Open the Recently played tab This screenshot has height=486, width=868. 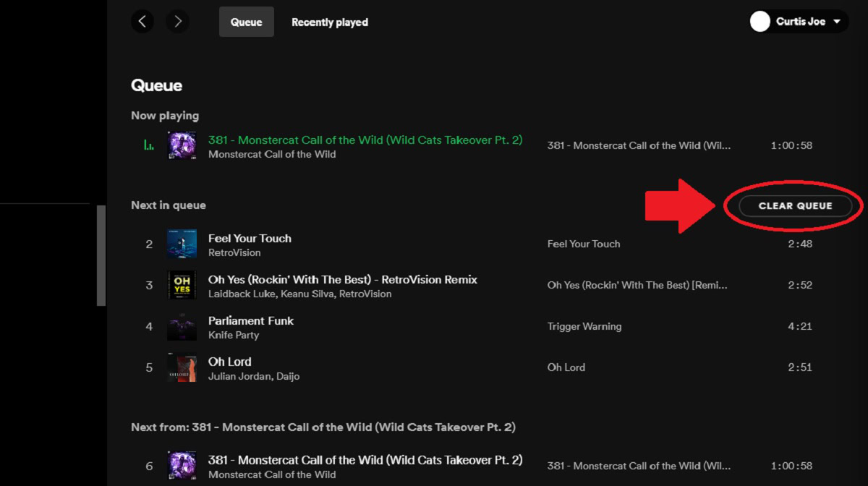[330, 22]
